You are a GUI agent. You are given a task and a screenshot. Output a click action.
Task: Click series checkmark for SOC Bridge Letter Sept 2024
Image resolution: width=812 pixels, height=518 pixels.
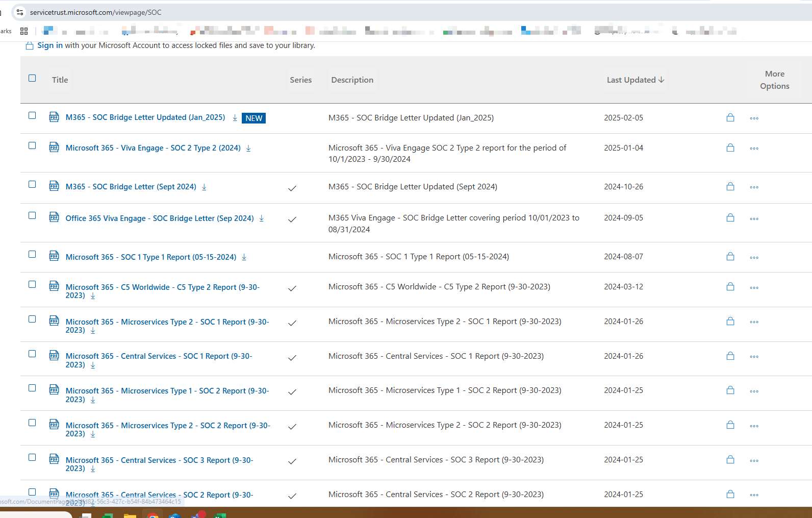click(x=292, y=188)
